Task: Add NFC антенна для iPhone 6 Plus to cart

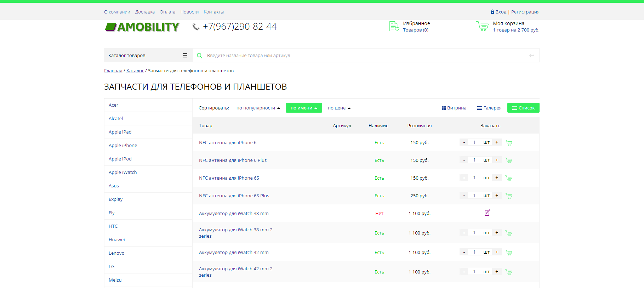Action: 509,160
